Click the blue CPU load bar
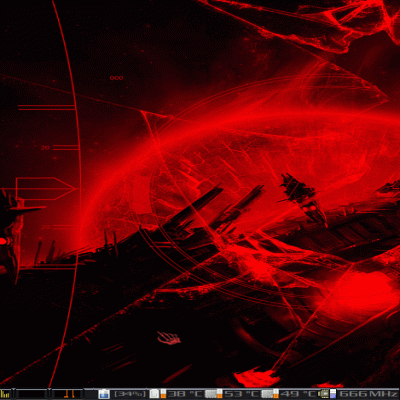The height and width of the screenshot is (400, 400). pos(333,394)
